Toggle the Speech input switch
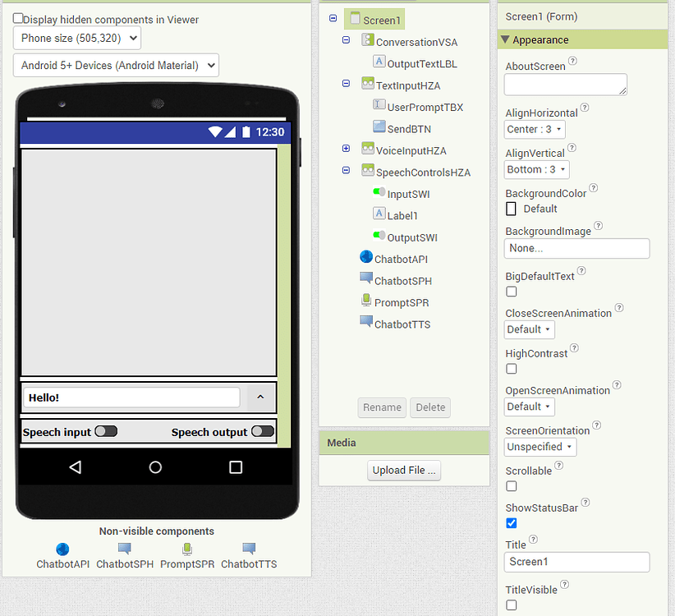Viewport: 675px width, 616px height. tap(106, 431)
